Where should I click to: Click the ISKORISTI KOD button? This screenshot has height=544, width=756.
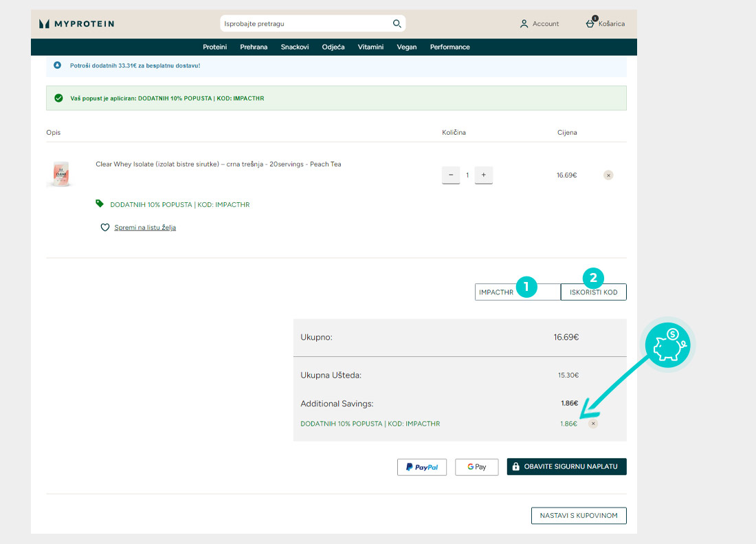(594, 292)
